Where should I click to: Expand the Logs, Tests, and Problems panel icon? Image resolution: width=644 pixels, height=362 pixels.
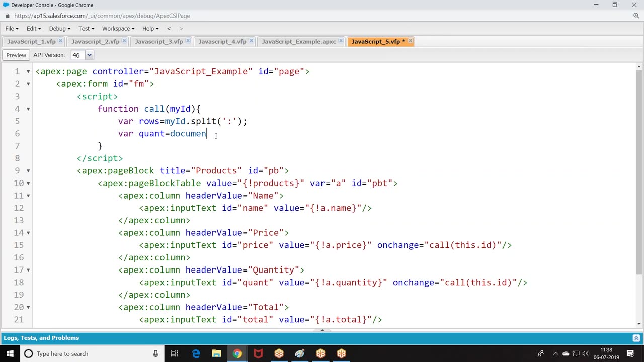click(636, 338)
